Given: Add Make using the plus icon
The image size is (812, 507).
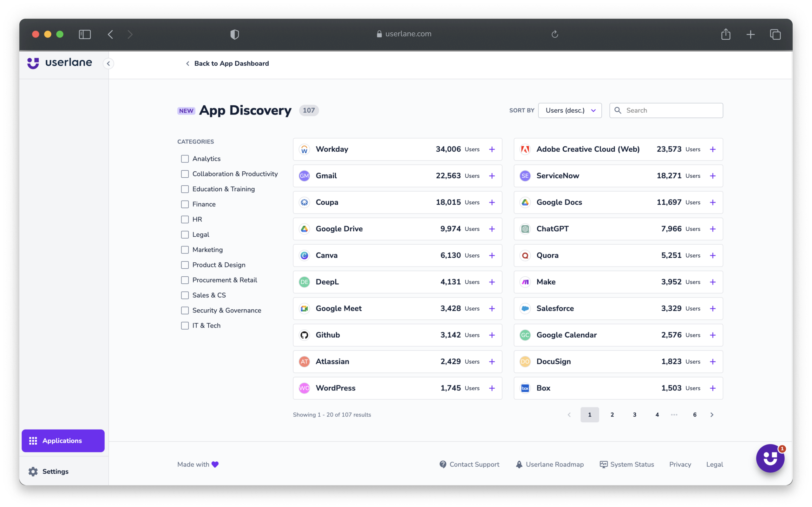Looking at the screenshot, I should pyautogui.click(x=712, y=282).
